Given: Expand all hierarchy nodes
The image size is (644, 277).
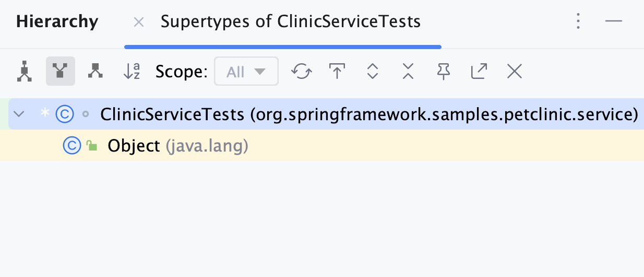Looking at the screenshot, I should (x=372, y=71).
